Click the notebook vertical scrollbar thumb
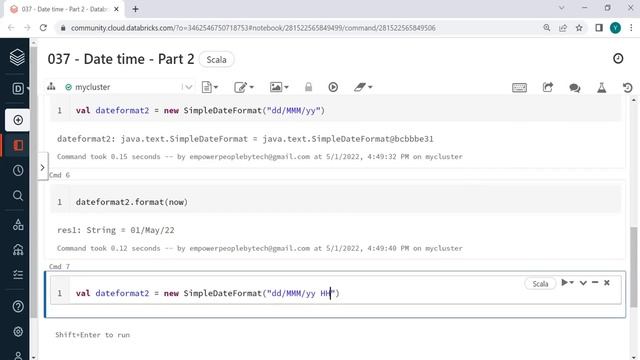This screenshot has height=360, width=640. click(633, 267)
